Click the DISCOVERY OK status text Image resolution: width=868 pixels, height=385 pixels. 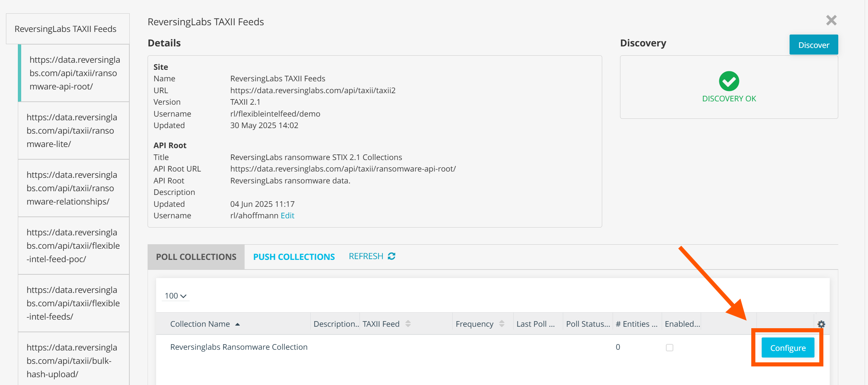pyautogui.click(x=729, y=98)
